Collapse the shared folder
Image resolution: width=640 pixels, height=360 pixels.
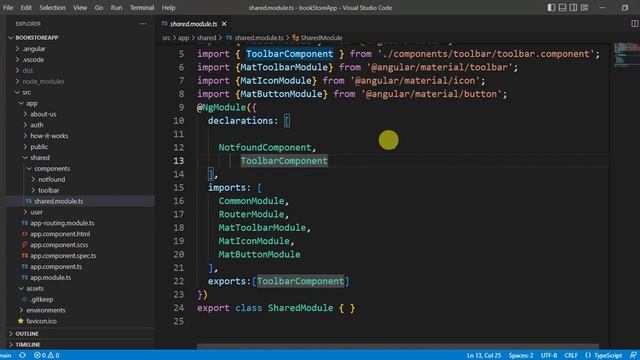coord(40,158)
